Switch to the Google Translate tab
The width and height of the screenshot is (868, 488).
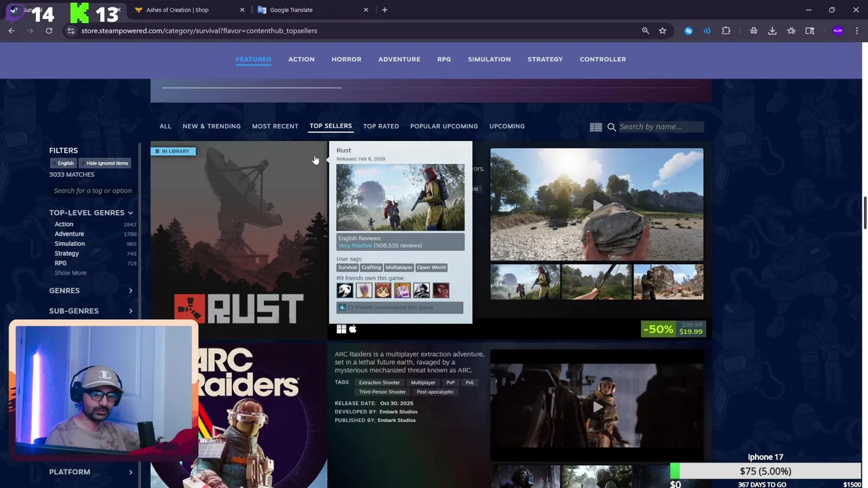tap(291, 9)
